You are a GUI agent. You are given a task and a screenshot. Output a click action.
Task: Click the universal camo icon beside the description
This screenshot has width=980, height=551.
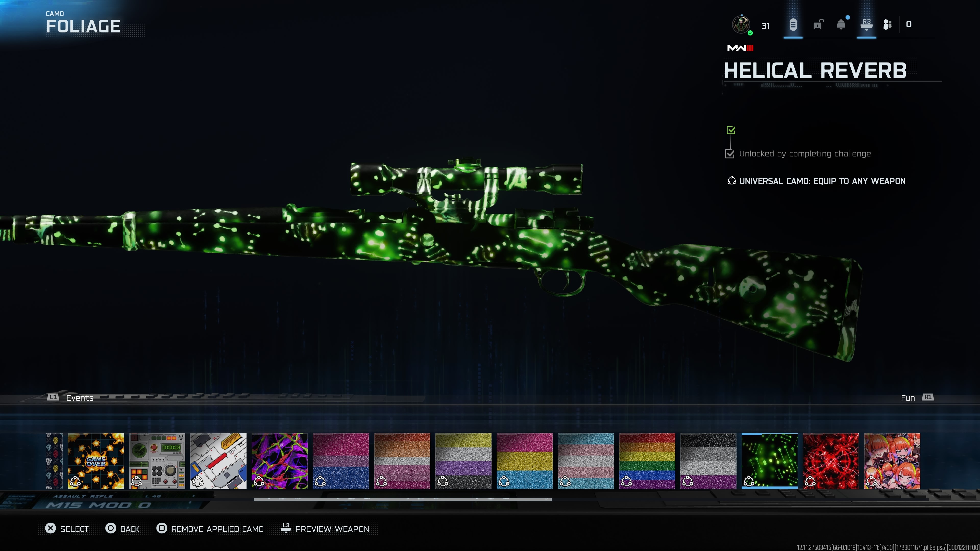click(x=731, y=181)
